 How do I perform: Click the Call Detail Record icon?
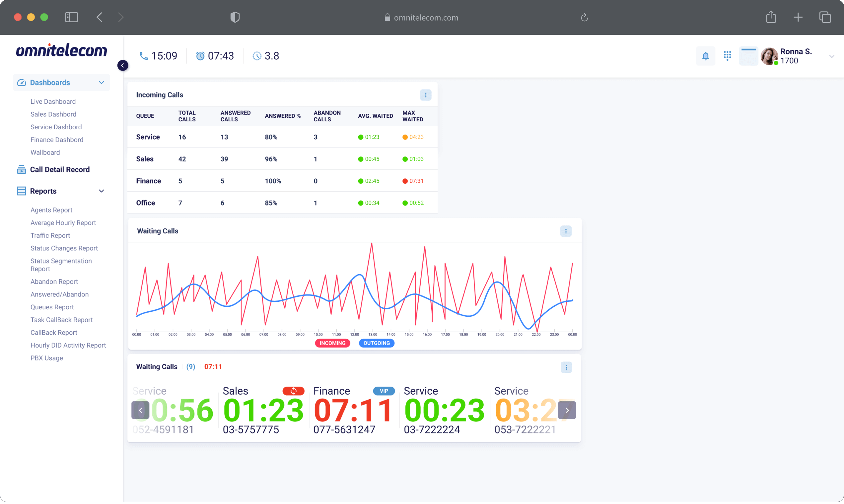22,169
